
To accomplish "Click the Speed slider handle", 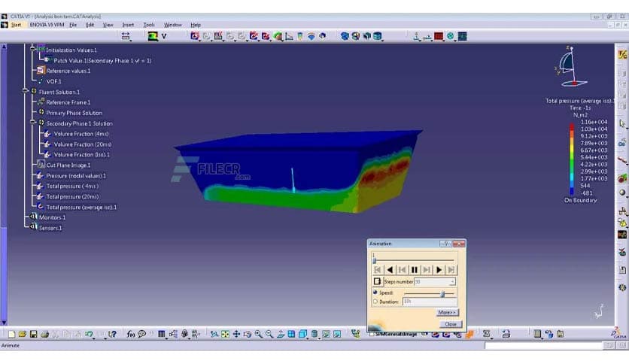I will pos(443,294).
